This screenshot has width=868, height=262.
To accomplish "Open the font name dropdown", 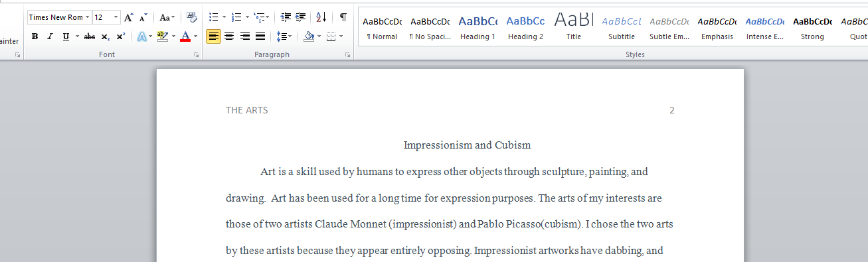I will 87,17.
